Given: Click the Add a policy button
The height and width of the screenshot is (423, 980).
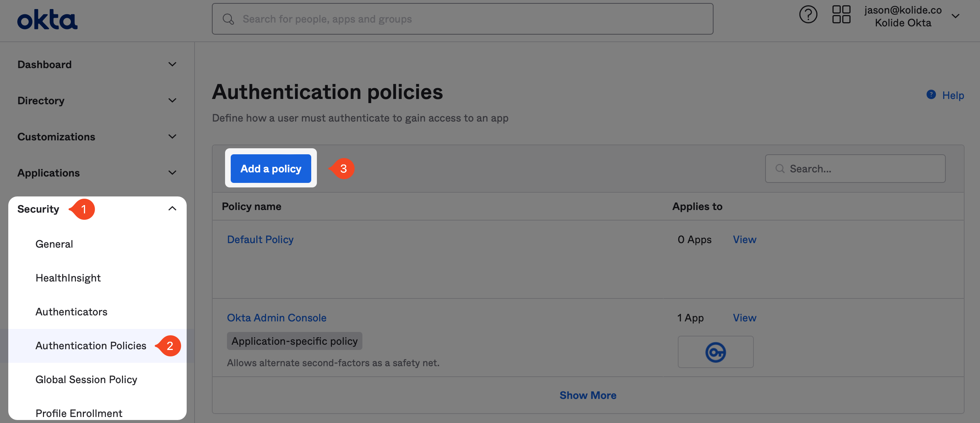Looking at the screenshot, I should tap(271, 168).
